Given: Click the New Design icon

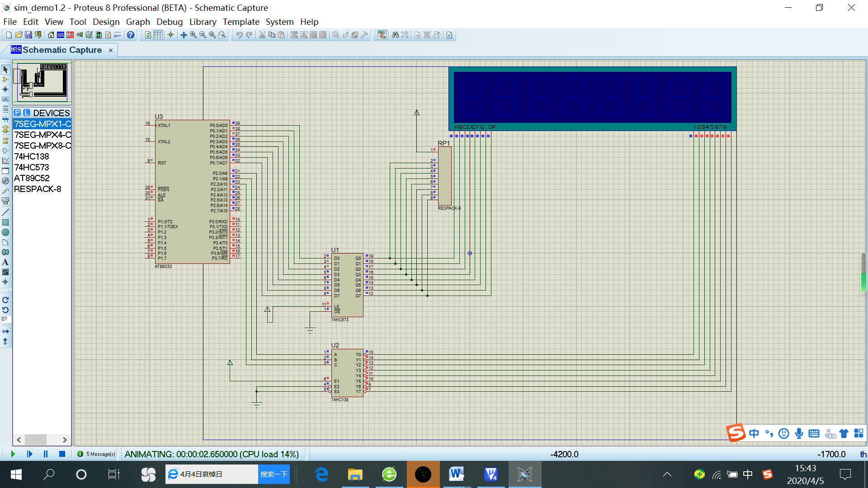Looking at the screenshot, I should 9,35.
